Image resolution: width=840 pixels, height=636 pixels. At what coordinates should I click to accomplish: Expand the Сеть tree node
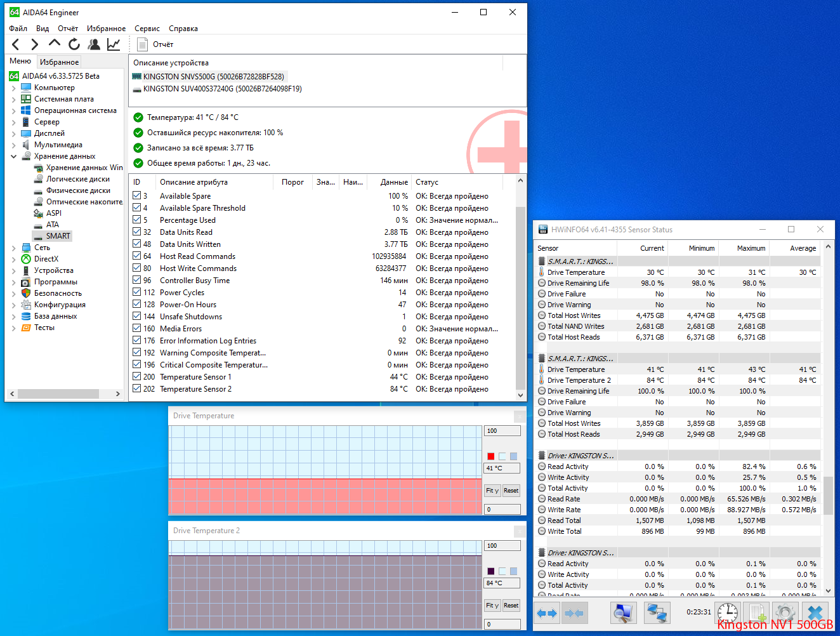click(13, 248)
